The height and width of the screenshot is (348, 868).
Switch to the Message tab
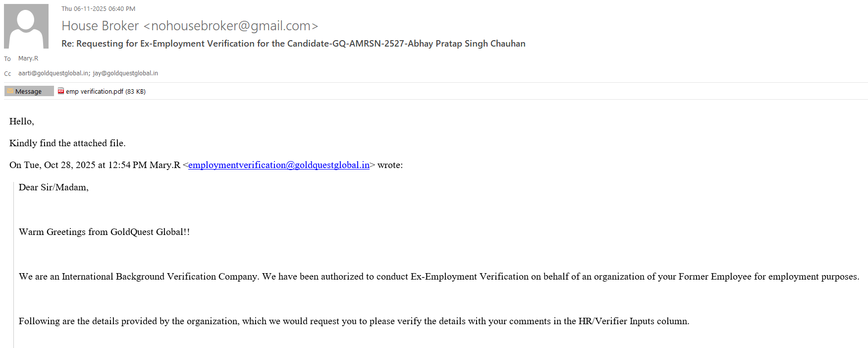[29, 91]
